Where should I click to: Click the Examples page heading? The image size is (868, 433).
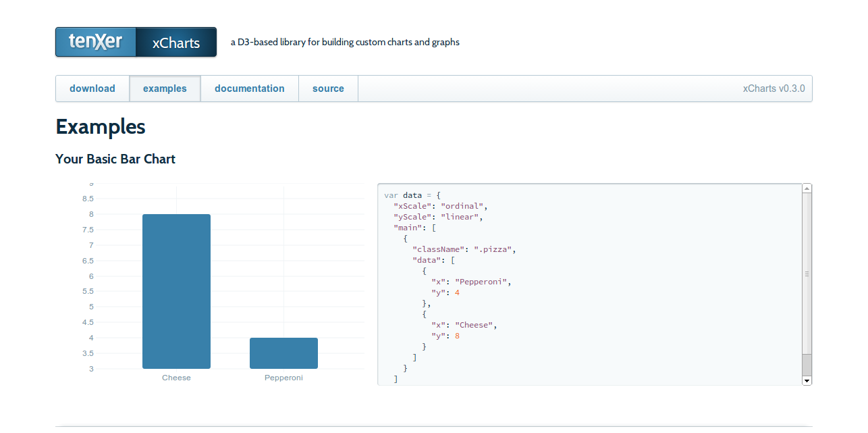(x=101, y=127)
